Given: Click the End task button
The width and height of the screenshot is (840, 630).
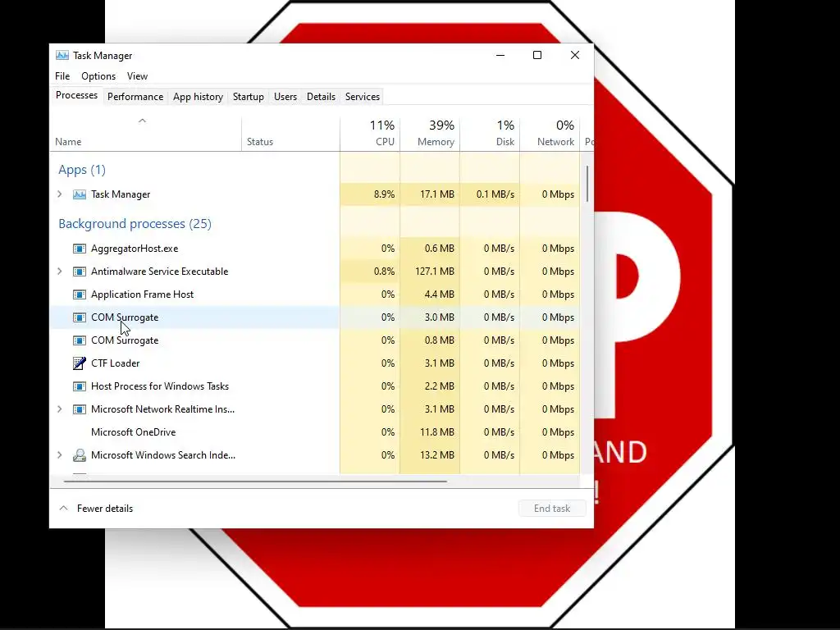Looking at the screenshot, I should point(552,509).
